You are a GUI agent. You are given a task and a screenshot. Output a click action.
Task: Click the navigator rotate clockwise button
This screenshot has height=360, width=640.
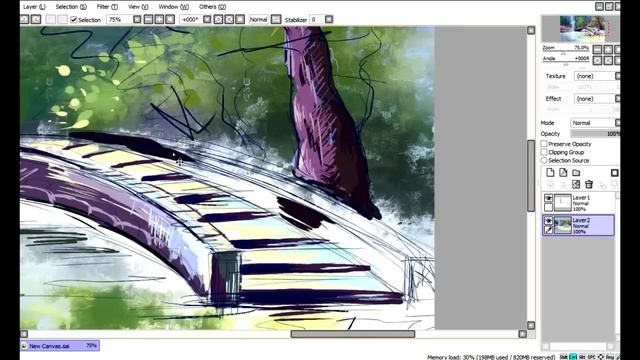608,60
